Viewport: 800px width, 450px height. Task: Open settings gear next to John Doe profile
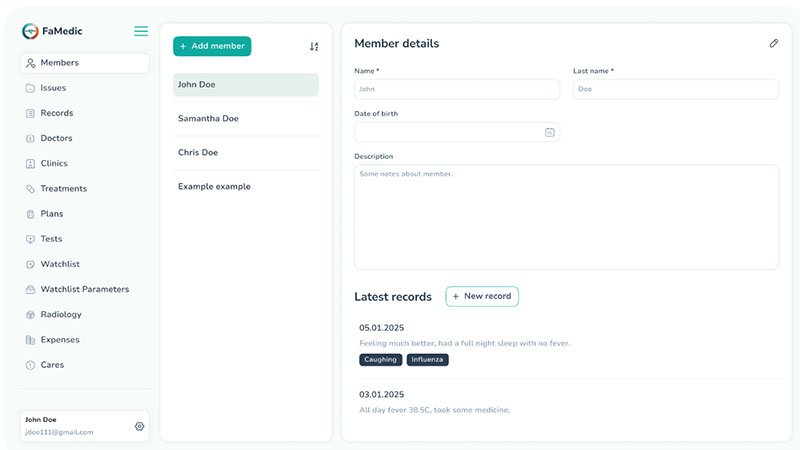coord(139,426)
